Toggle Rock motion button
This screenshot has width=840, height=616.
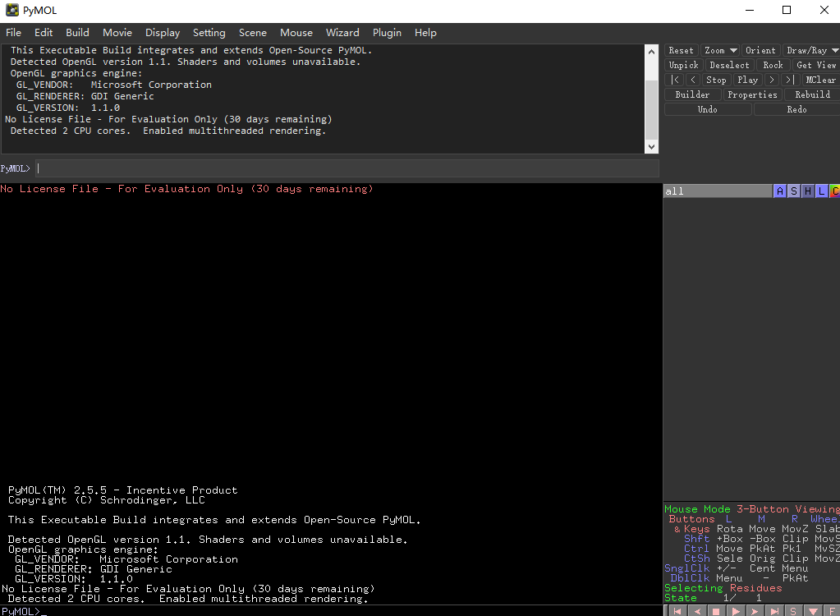(773, 65)
